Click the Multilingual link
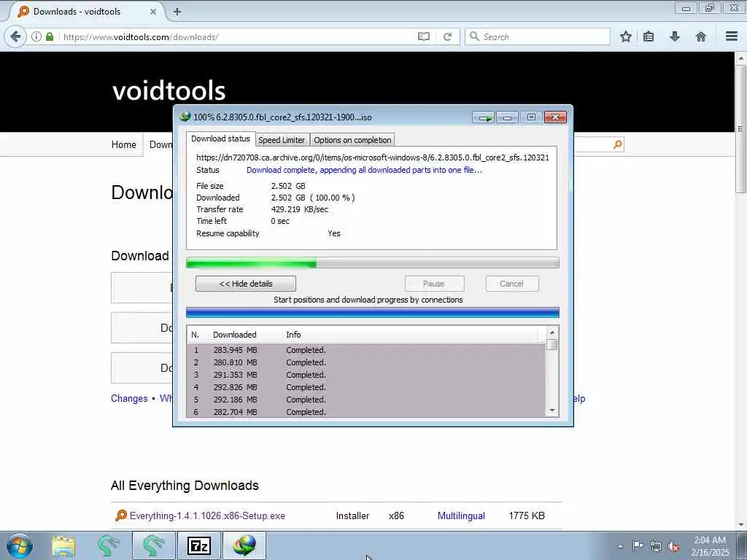Viewport: 747px width, 560px height. [x=461, y=516]
